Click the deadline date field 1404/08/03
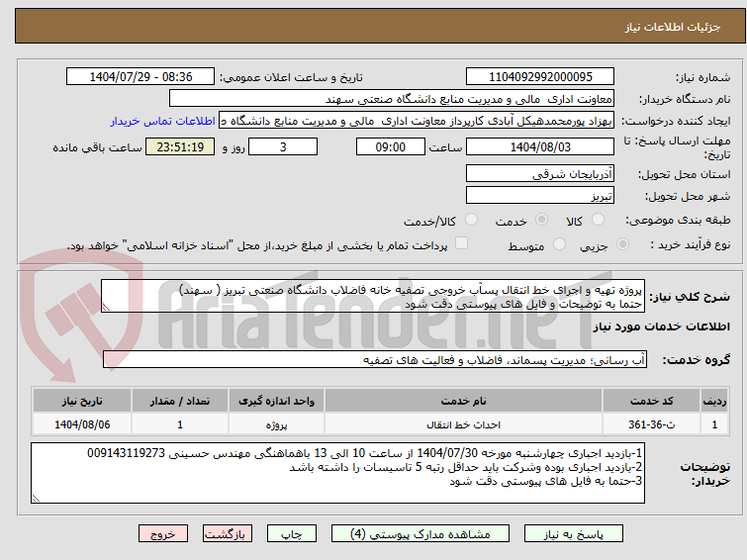 click(x=540, y=146)
